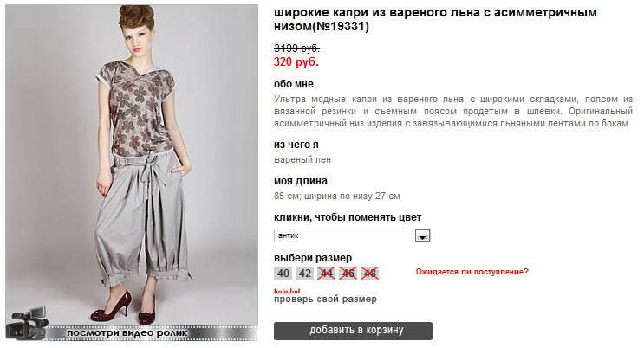Click the product title heading
The height and width of the screenshot is (348, 644).
tap(435, 19)
